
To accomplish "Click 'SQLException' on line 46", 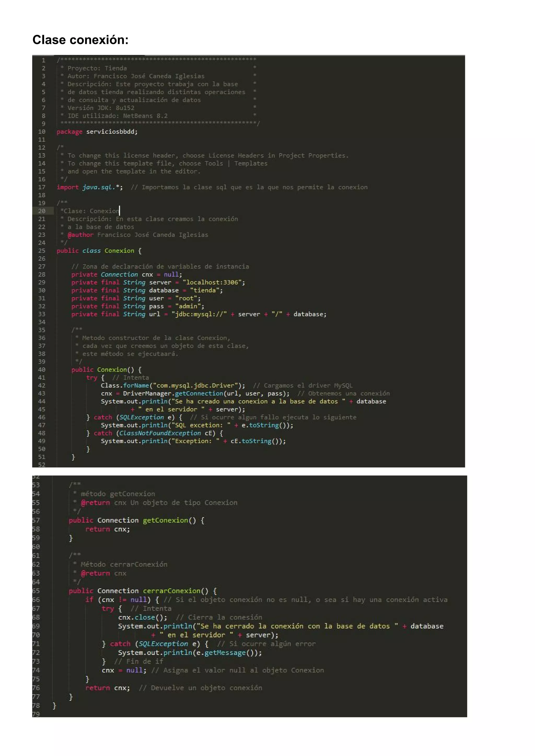I will click(x=141, y=417).
